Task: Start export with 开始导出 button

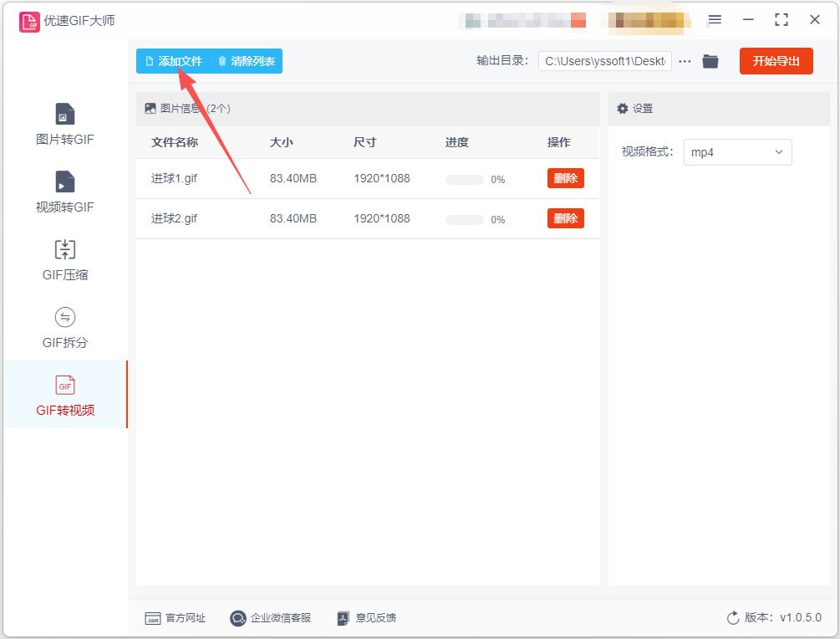Action: (x=776, y=61)
